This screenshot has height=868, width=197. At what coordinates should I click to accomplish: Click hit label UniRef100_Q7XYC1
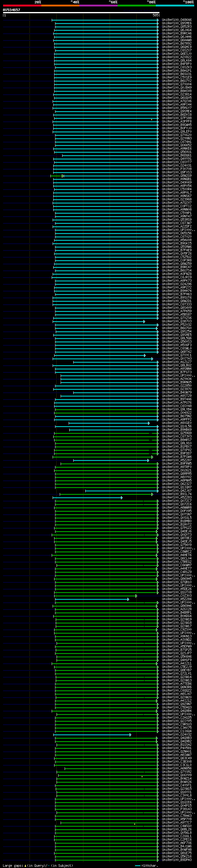pos(177,355)
